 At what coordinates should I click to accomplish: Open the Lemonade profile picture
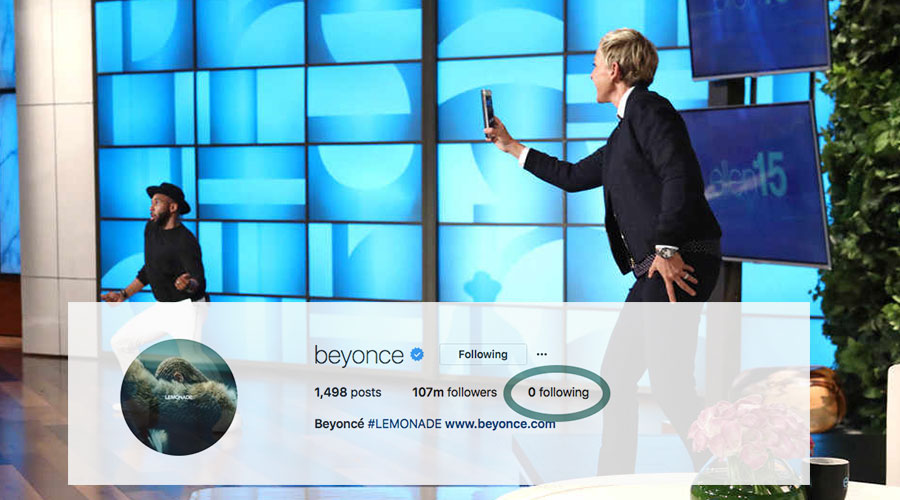[179, 397]
